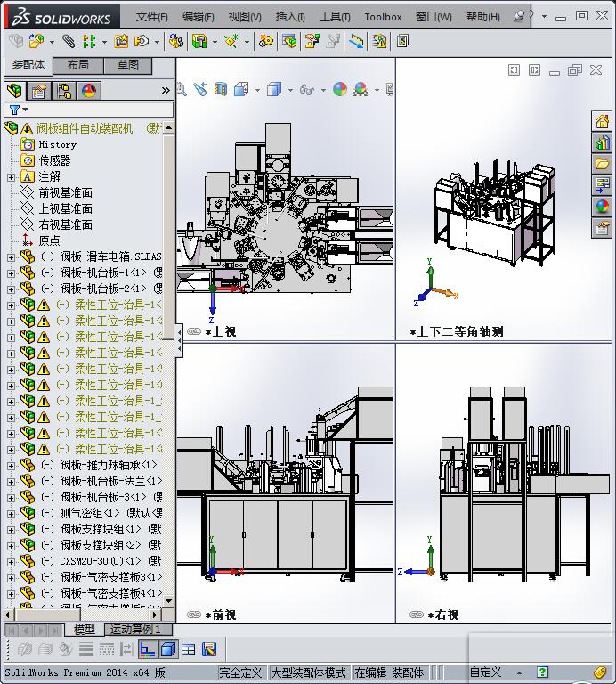The height and width of the screenshot is (684, 616).
Task: Open SolidWorks Resources home icon in task pane
Action: click(602, 121)
